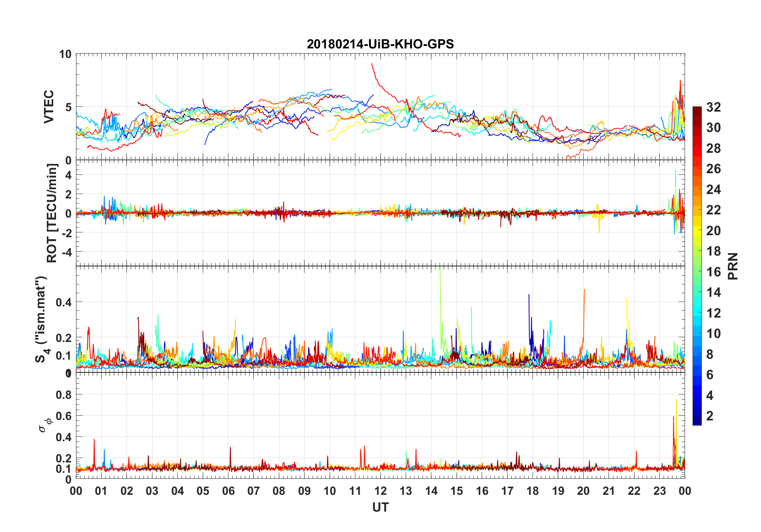Screen dimensions: 761x532
Task: Click S4 axis tick value 0.4
Action: [x=64, y=302]
